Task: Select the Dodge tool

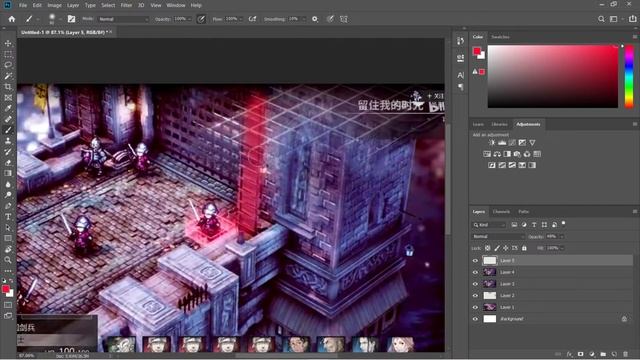Action: [x=8, y=195]
